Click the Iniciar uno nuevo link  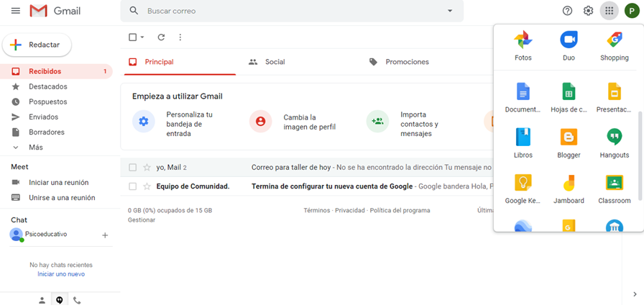tap(61, 274)
